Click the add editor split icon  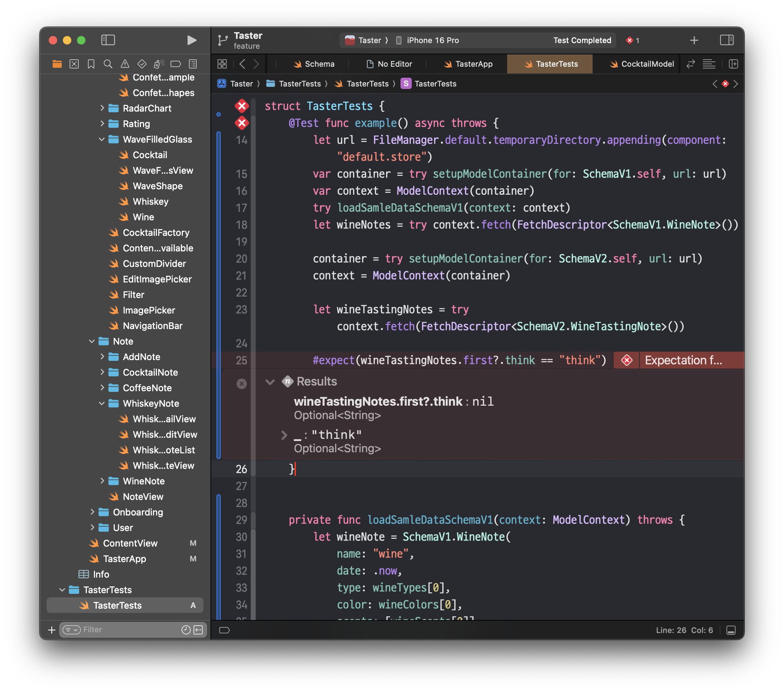tap(733, 64)
